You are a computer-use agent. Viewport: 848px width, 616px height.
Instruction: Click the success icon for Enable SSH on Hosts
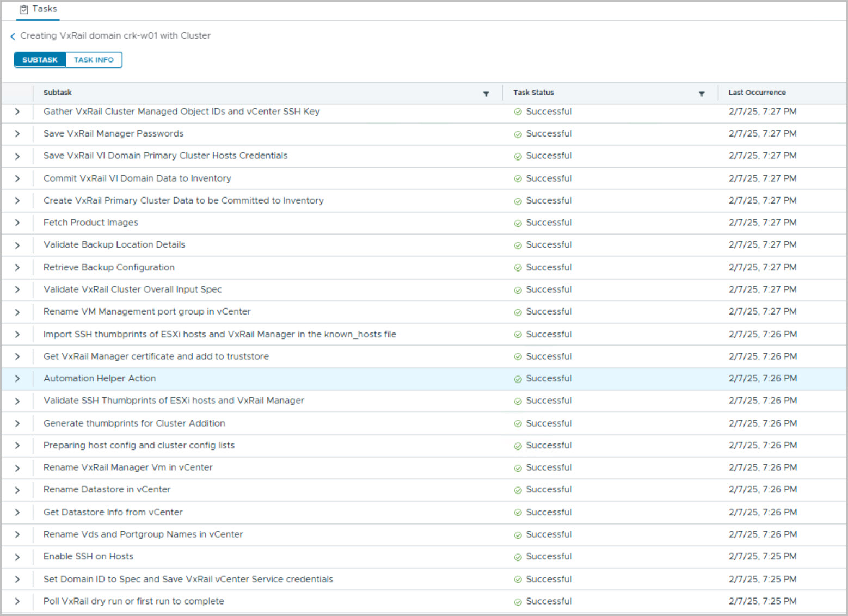pos(518,557)
